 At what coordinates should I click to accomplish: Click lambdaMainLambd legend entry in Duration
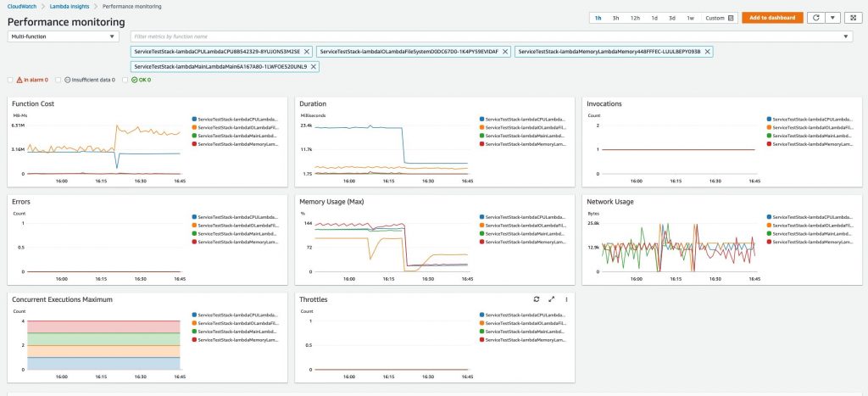[x=526, y=136]
